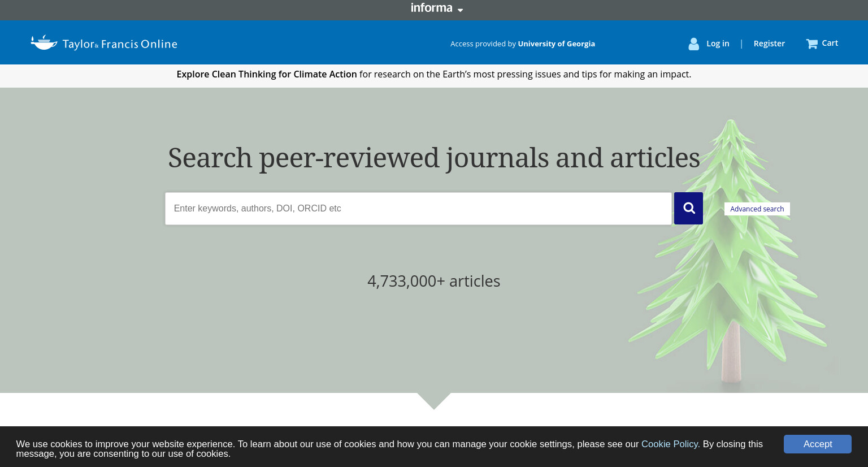Follow Explore Clean Thinking for Climate Action link
The height and width of the screenshot is (467, 868).
(x=267, y=74)
